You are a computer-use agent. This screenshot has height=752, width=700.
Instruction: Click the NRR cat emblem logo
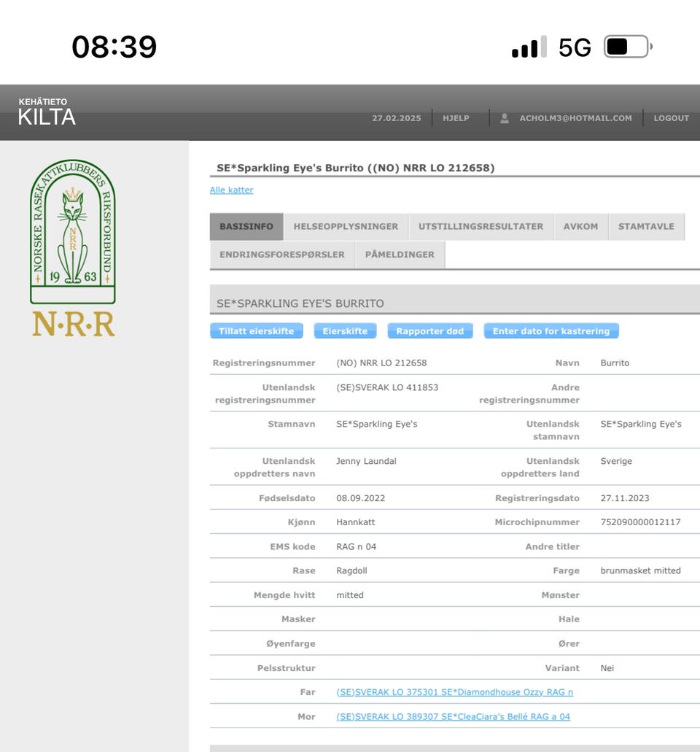pyautogui.click(x=73, y=247)
